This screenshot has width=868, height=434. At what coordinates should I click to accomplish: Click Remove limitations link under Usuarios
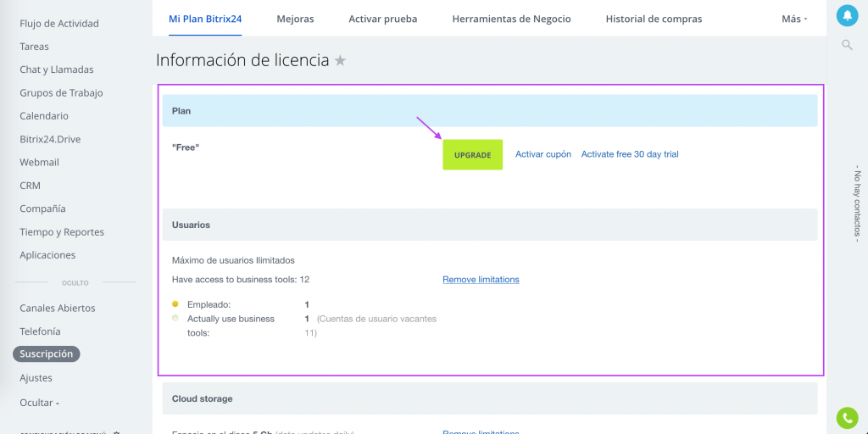click(481, 280)
